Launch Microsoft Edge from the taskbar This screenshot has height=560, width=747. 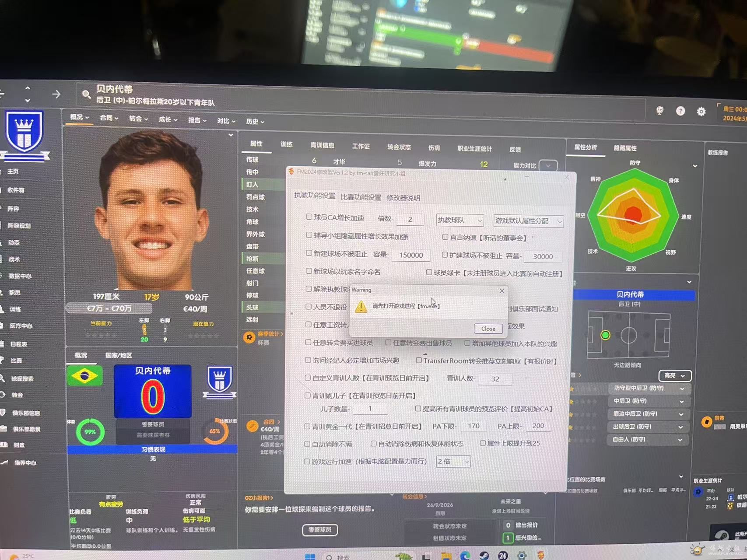[x=465, y=555]
